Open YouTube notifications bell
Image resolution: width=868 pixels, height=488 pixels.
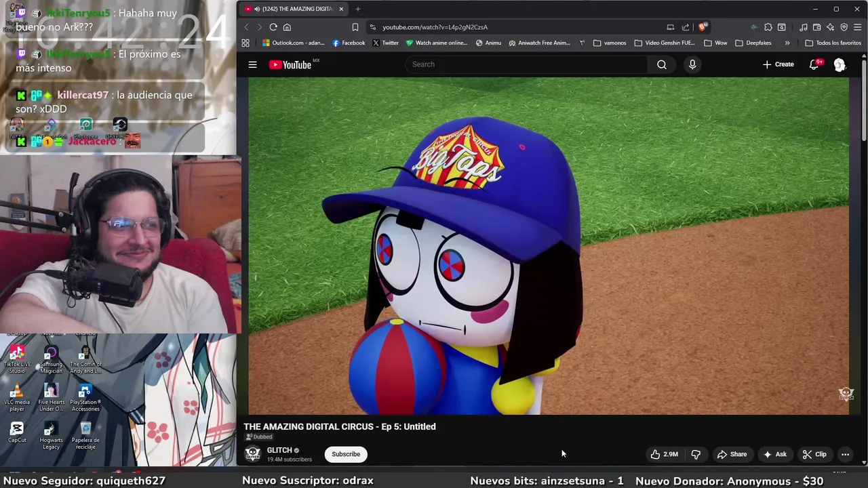[x=814, y=64]
